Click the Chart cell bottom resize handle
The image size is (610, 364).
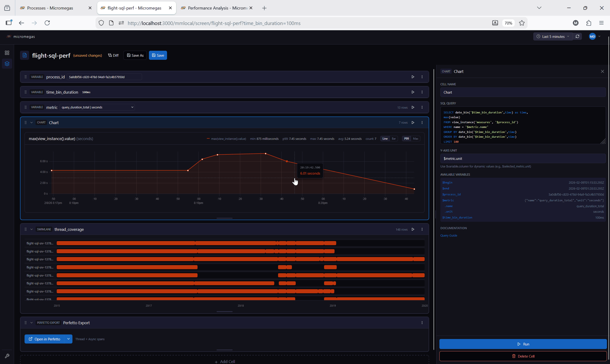coord(224,218)
